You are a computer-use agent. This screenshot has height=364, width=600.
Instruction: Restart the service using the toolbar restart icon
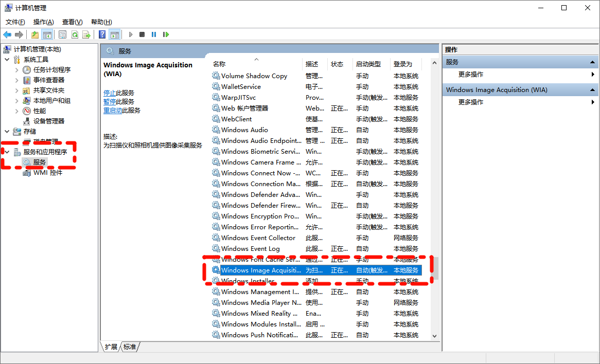coord(166,34)
